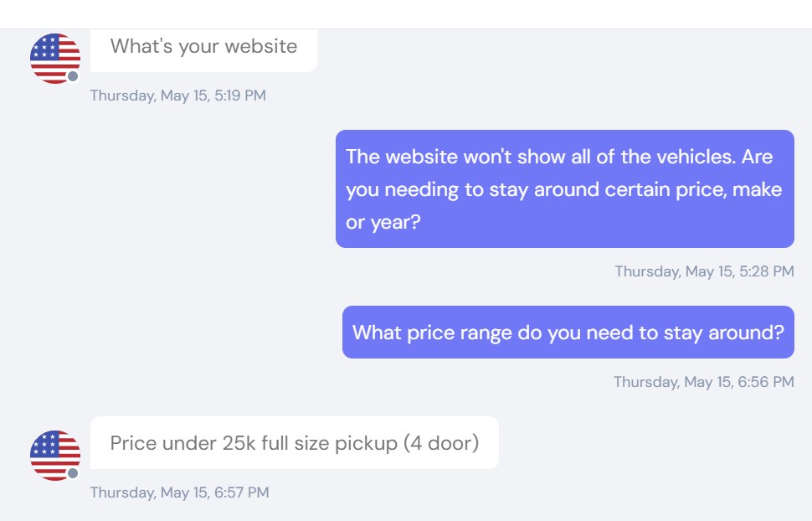
Task: Click the word "website" in the top incoming bubble
Action: tap(261, 46)
